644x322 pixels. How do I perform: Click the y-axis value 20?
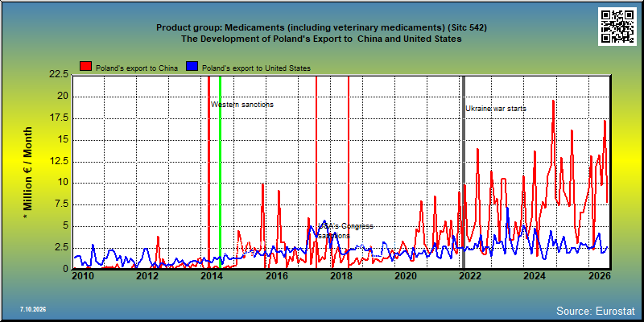point(64,97)
